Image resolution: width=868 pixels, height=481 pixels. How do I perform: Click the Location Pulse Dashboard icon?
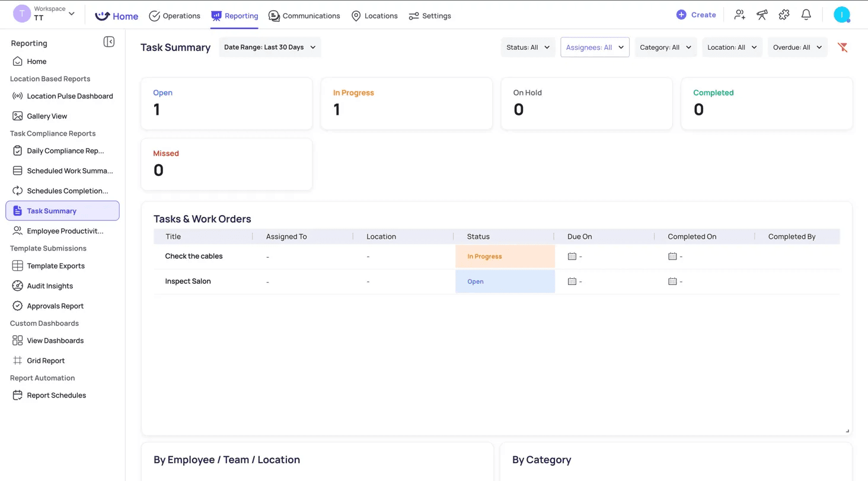tap(18, 96)
